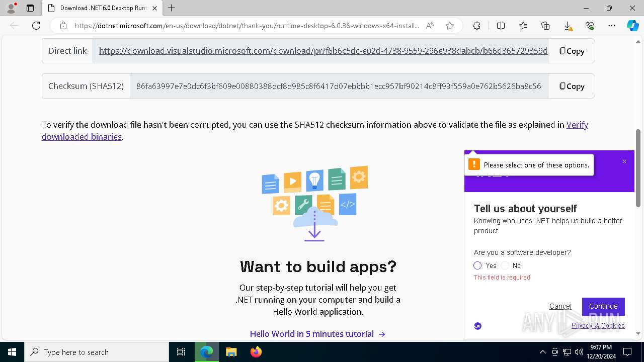
Task: Copy the direct link
Action: click(572, 51)
